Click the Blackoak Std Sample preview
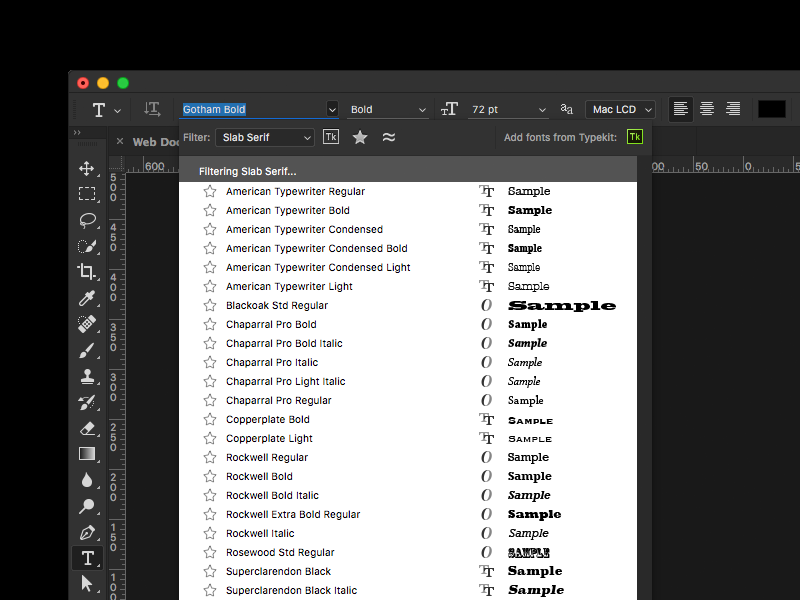The height and width of the screenshot is (600, 800). (562, 306)
